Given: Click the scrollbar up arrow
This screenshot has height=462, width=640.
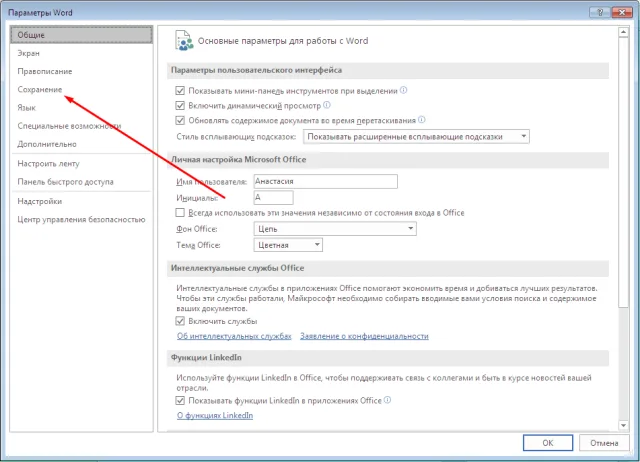Looking at the screenshot, I should pyautogui.click(x=623, y=32).
